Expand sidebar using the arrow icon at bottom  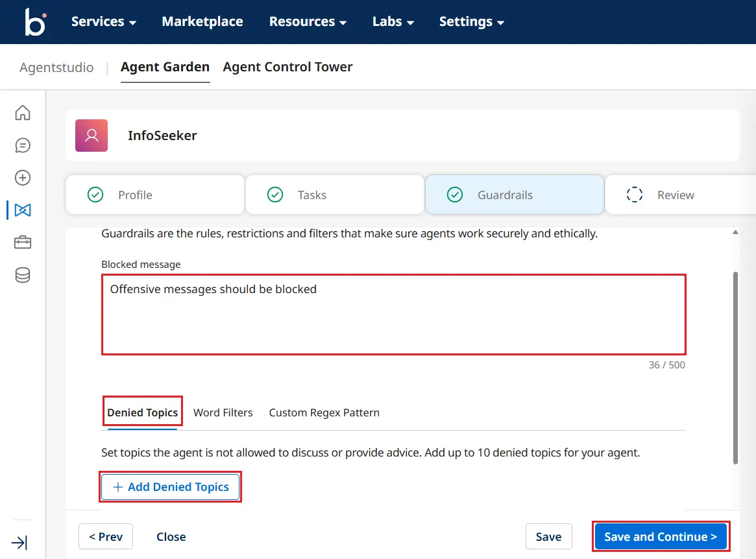pyautogui.click(x=19, y=542)
